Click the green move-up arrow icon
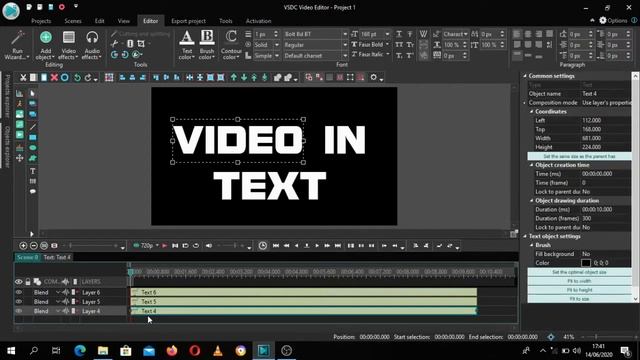 233,77
